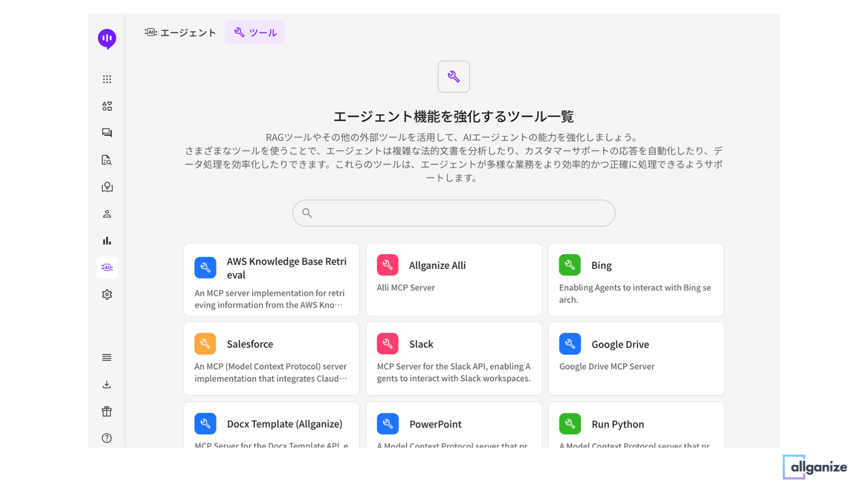The width and height of the screenshot is (868, 488).
Task: Click the green Run Python tool icon
Action: 570,424
